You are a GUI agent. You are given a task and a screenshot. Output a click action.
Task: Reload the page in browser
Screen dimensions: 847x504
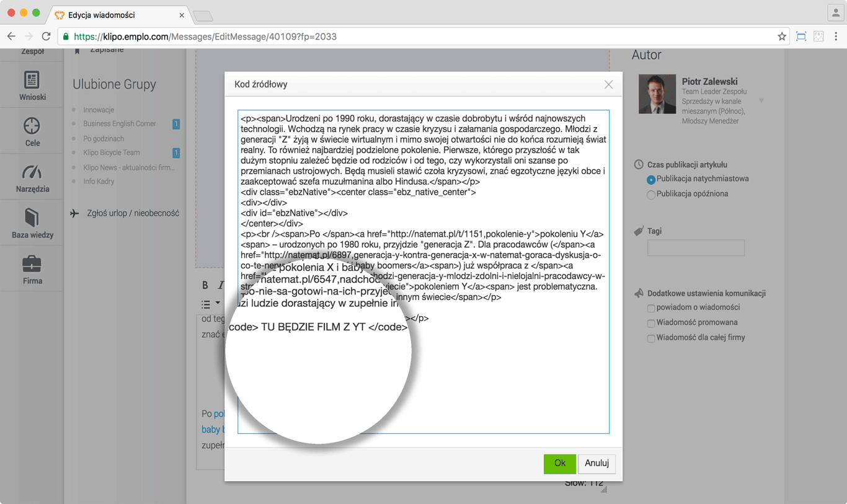tap(46, 37)
